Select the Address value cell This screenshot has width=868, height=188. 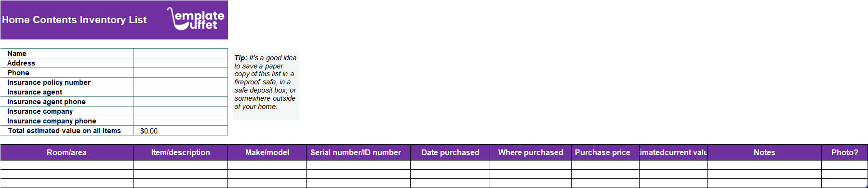coord(180,63)
